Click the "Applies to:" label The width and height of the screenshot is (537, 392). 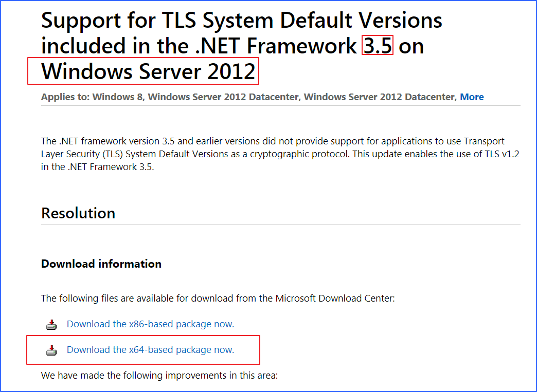[x=65, y=97]
